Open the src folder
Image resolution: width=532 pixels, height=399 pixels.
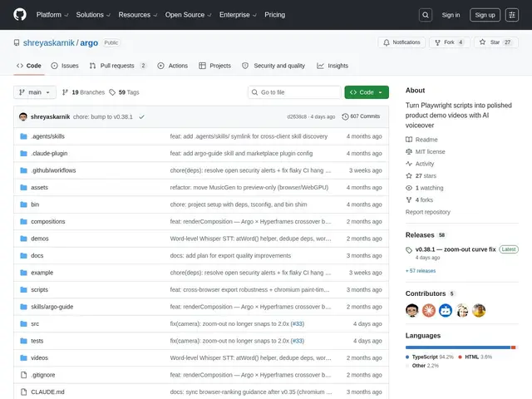[x=35, y=323]
